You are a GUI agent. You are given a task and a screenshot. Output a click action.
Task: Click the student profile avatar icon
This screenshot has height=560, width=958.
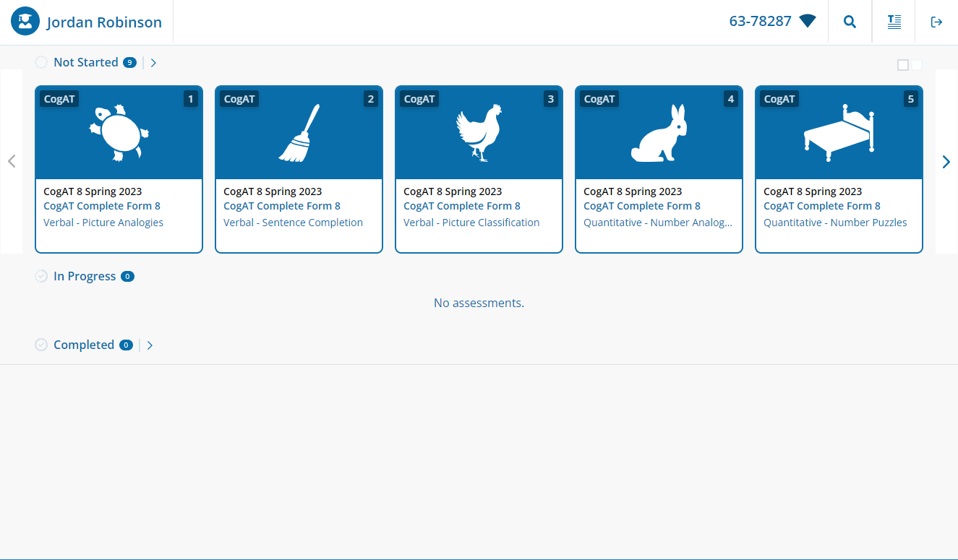pos(25,22)
